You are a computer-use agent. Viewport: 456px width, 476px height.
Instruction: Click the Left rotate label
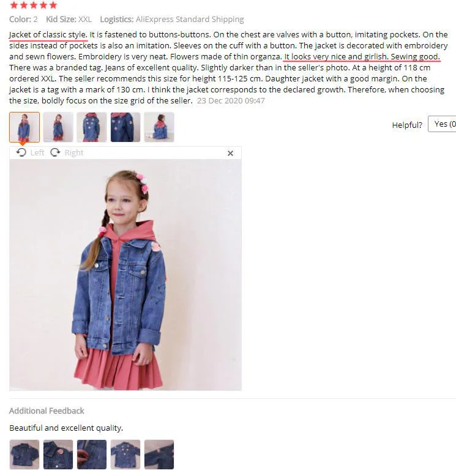[x=37, y=153]
